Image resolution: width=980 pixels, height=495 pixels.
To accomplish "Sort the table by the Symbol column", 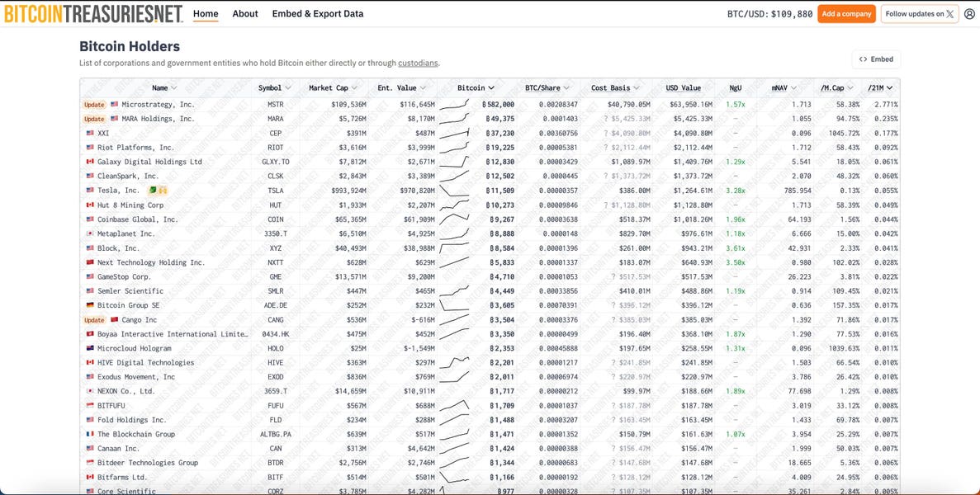I will (274, 88).
